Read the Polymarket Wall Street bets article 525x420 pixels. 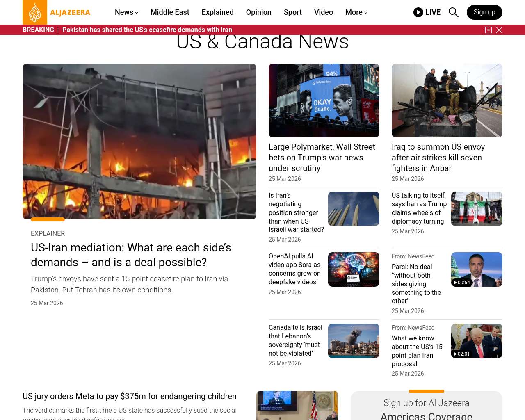point(322,157)
